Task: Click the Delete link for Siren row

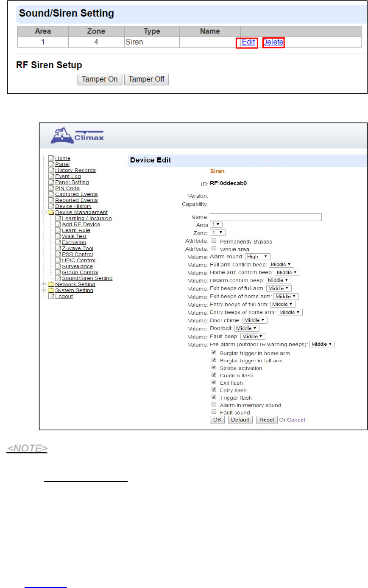Action: click(273, 42)
